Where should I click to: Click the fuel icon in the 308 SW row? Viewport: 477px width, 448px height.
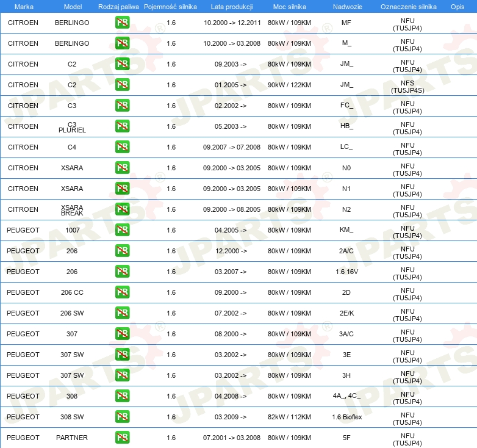(122, 417)
